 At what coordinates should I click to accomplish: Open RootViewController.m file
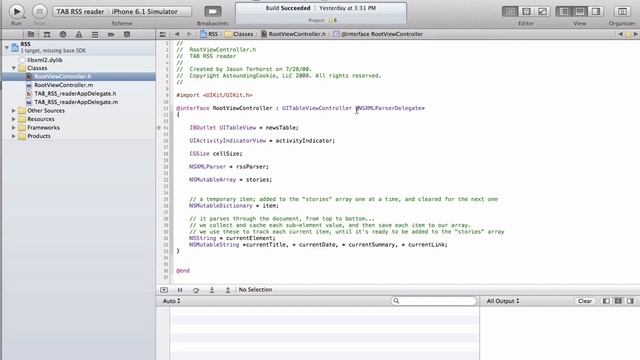pos(63,85)
